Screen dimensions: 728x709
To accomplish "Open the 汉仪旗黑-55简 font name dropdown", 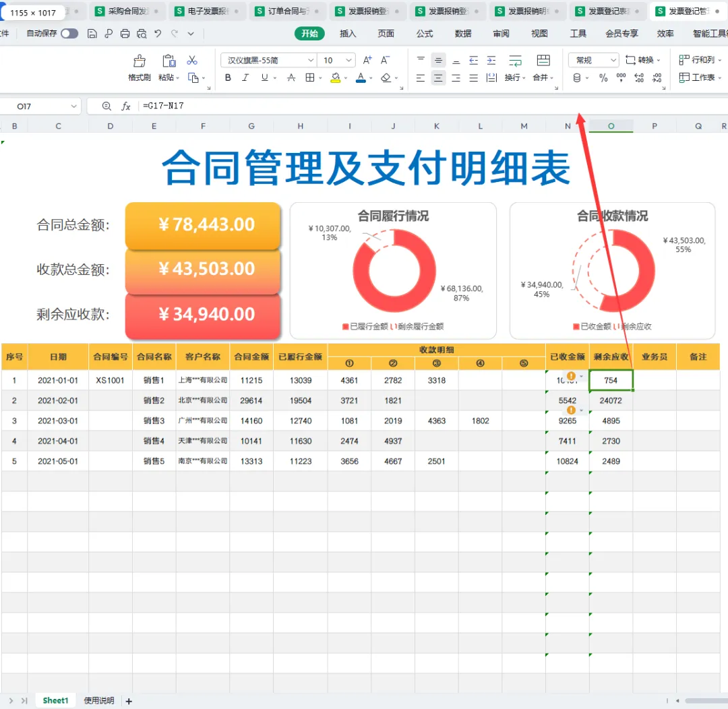I will [311, 61].
